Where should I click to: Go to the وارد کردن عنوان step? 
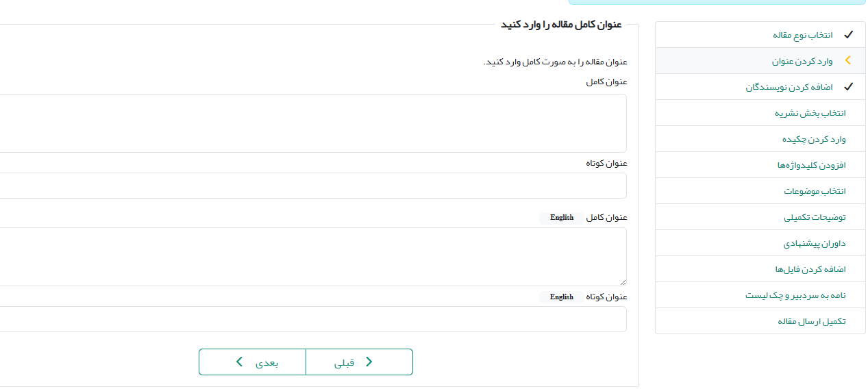pyautogui.click(x=802, y=61)
